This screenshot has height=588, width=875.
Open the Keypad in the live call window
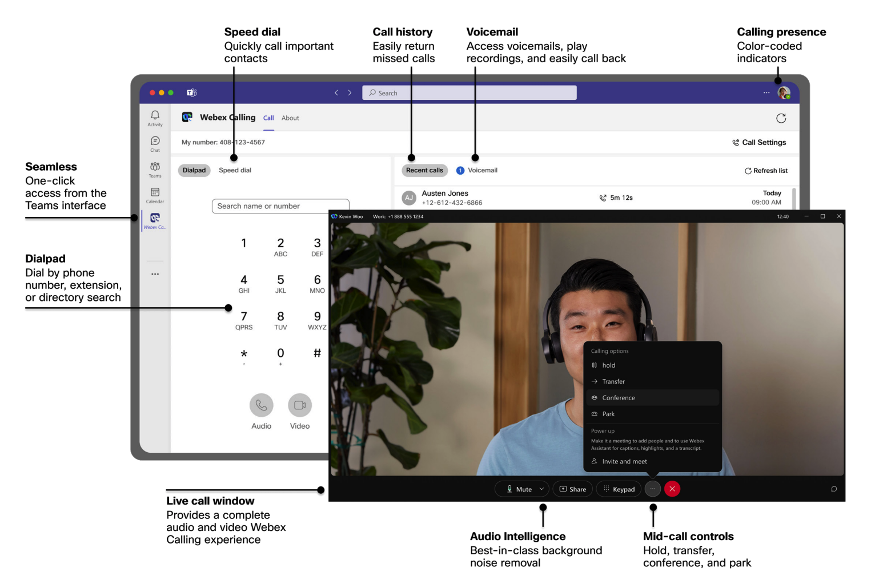tap(619, 489)
